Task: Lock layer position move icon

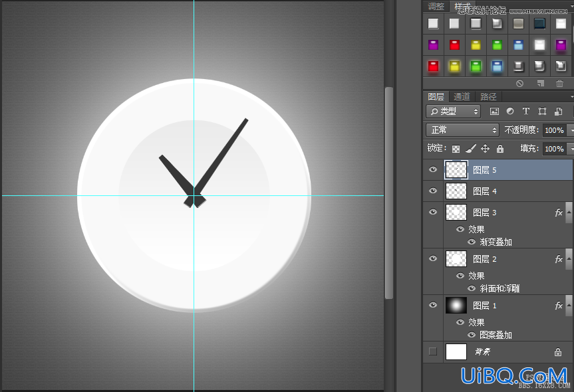Action: (x=485, y=148)
